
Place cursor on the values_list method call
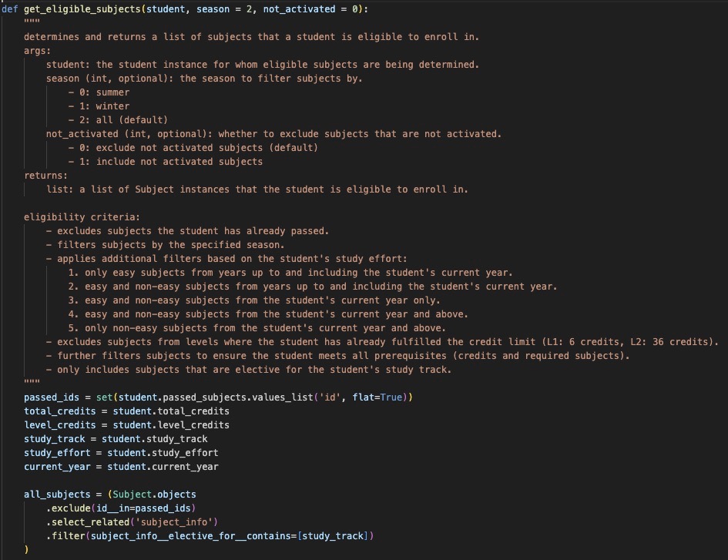tap(257, 397)
